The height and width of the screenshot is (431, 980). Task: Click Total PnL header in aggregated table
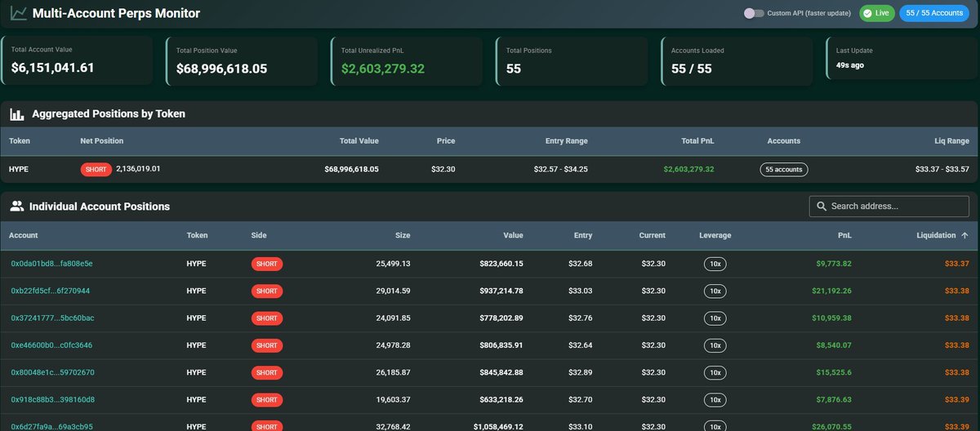(697, 141)
